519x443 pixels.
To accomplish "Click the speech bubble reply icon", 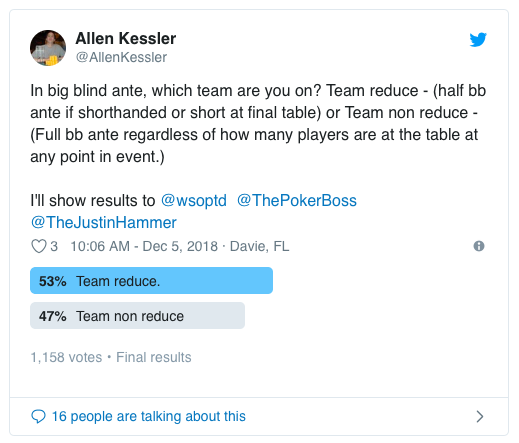I will pos(38,416).
